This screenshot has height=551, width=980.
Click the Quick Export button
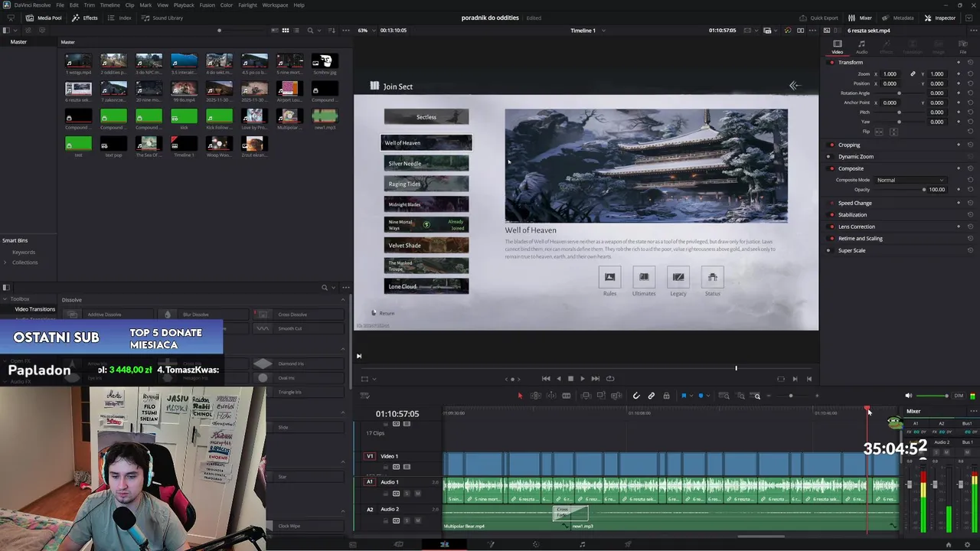pos(819,18)
